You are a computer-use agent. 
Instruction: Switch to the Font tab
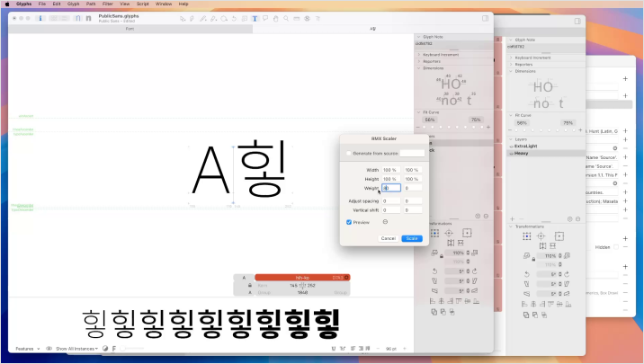[130, 29]
